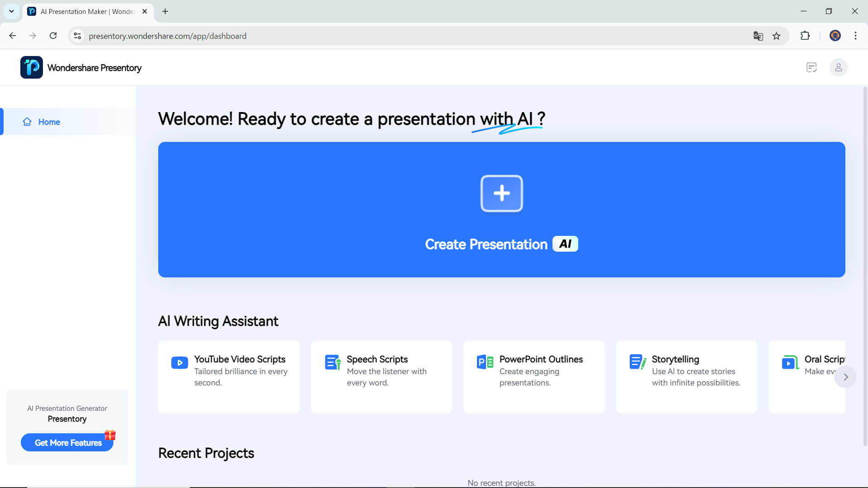Open the user account avatar
This screenshot has height=488, width=868.
[x=838, y=68]
